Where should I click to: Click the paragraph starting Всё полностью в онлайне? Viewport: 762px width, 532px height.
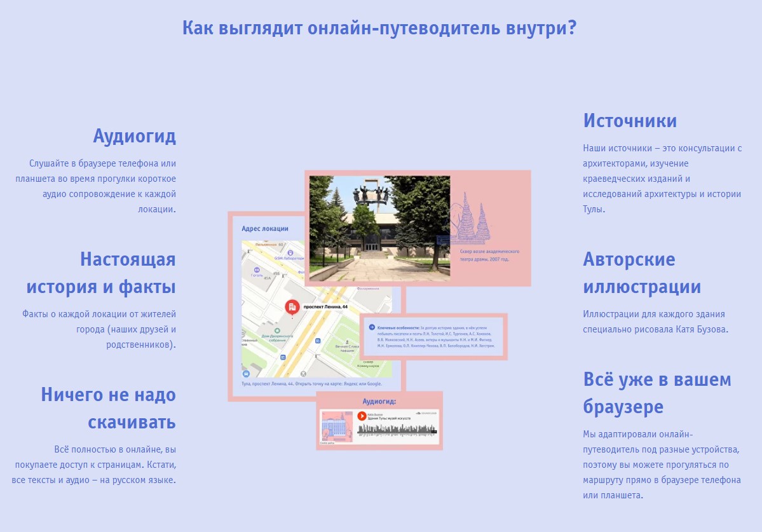[x=94, y=465]
